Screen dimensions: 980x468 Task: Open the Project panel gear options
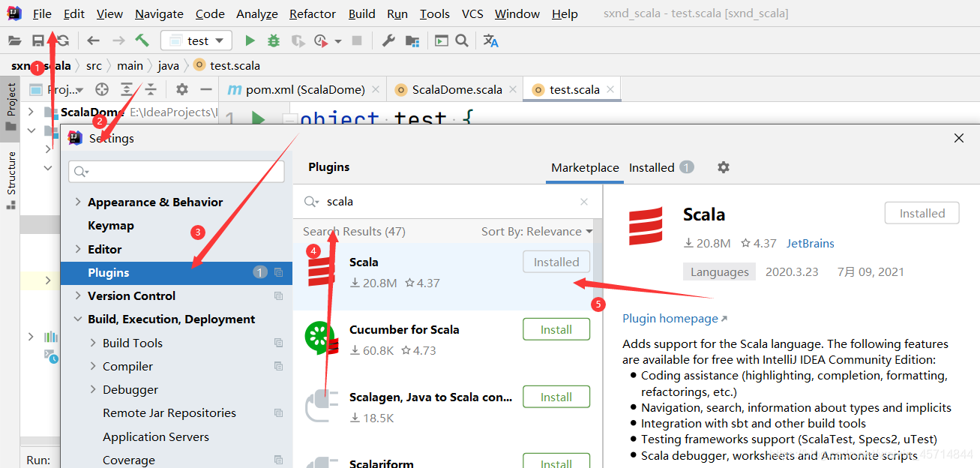[182, 89]
